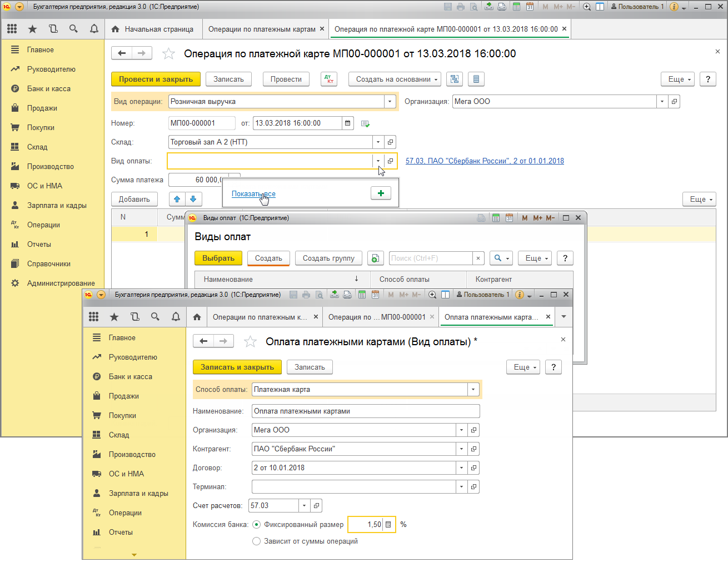The image size is (728, 562).
Task: Click the calendar icon next to date field
Action: pos(348,123)
